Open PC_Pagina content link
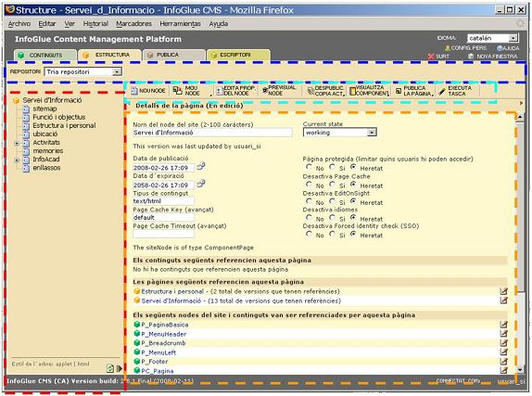Viewport: 532px width, 396px height. click(x=157, y=371)
